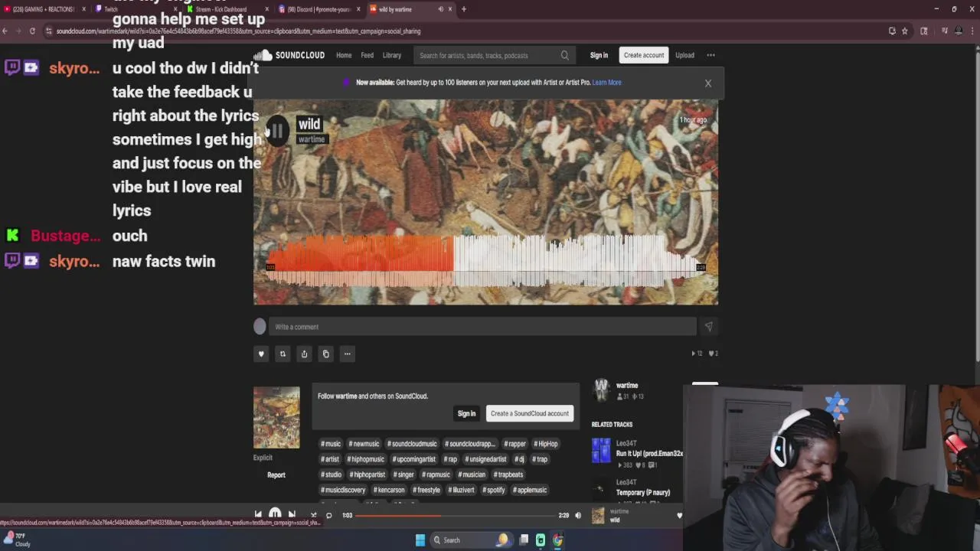Open the Library page in SoundCloud nav
Image resolution: width=980 pixels, height=551 pixels.
[x=392, y=55]
